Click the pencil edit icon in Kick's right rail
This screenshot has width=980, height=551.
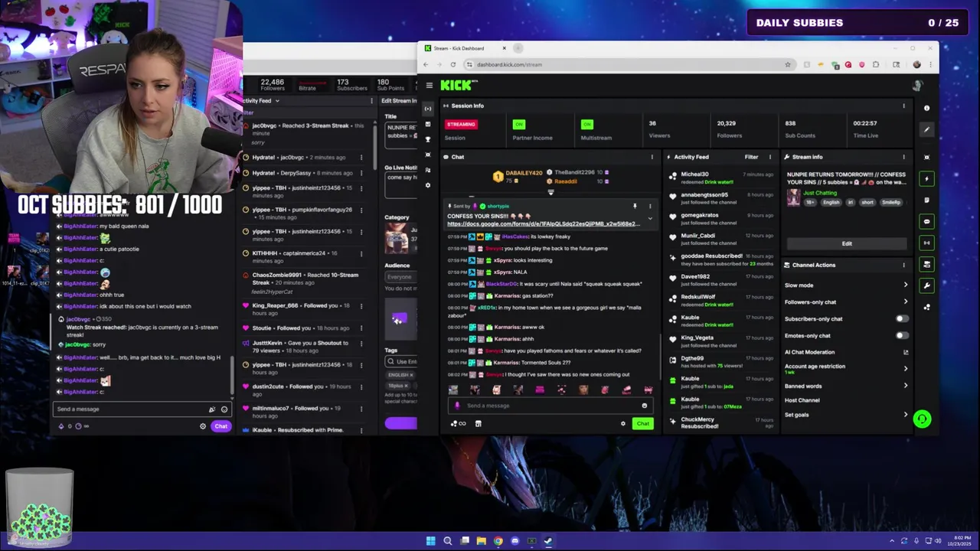926,129
